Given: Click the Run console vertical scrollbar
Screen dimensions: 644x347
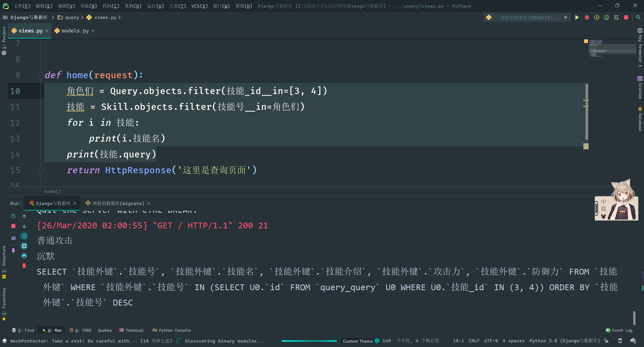Looking at the screenshot, I should tap(634, 318).
